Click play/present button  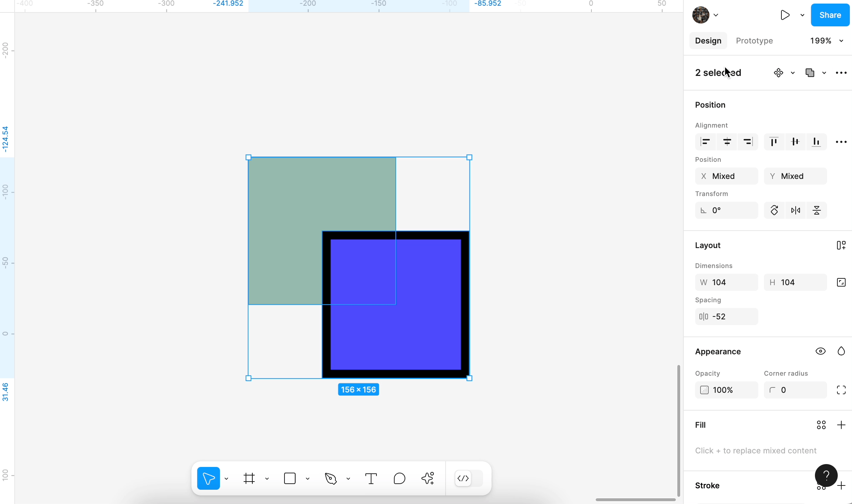coord(785,14)
